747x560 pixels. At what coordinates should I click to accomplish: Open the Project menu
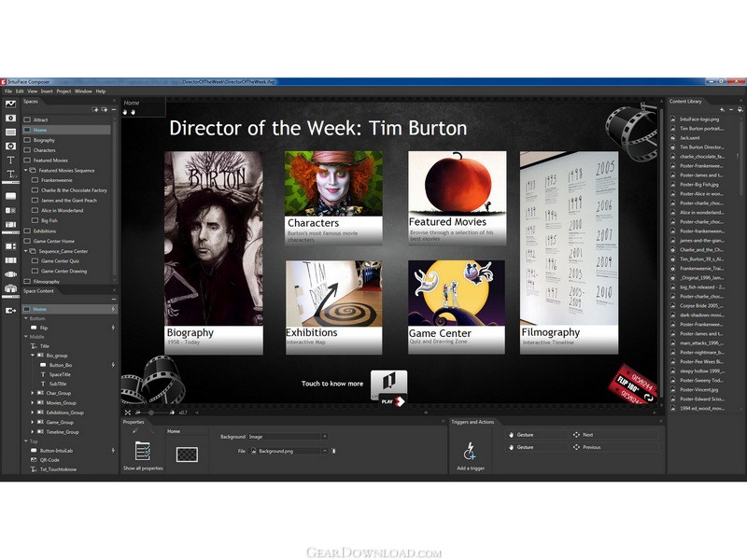click(63, 91)
